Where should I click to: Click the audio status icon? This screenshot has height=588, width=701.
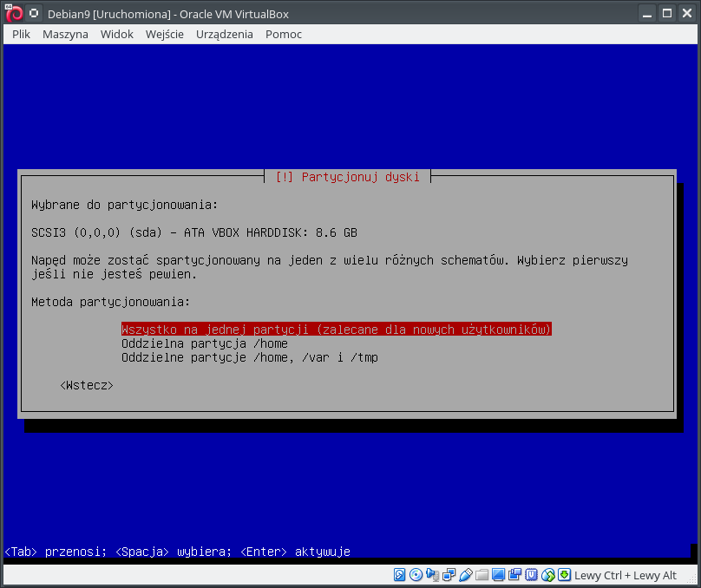point(432,575)
